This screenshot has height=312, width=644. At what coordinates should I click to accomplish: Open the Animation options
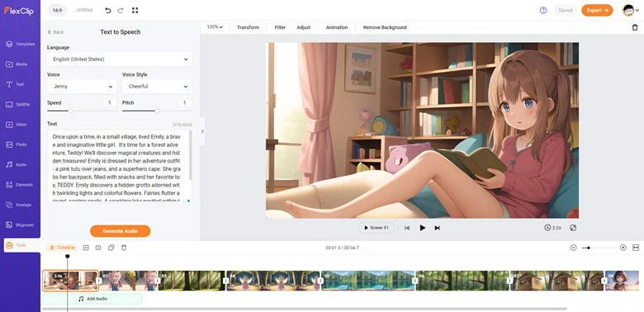coord(337,27)
